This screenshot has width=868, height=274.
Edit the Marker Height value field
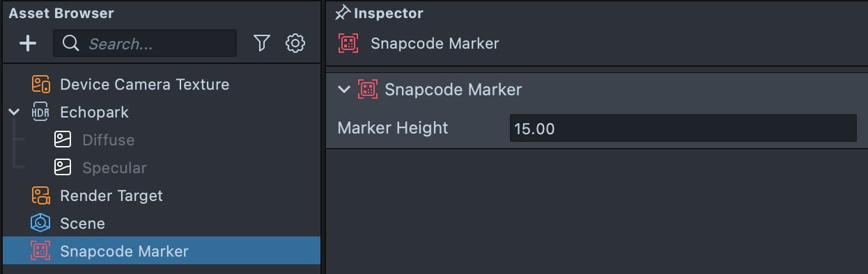(683, 129)
